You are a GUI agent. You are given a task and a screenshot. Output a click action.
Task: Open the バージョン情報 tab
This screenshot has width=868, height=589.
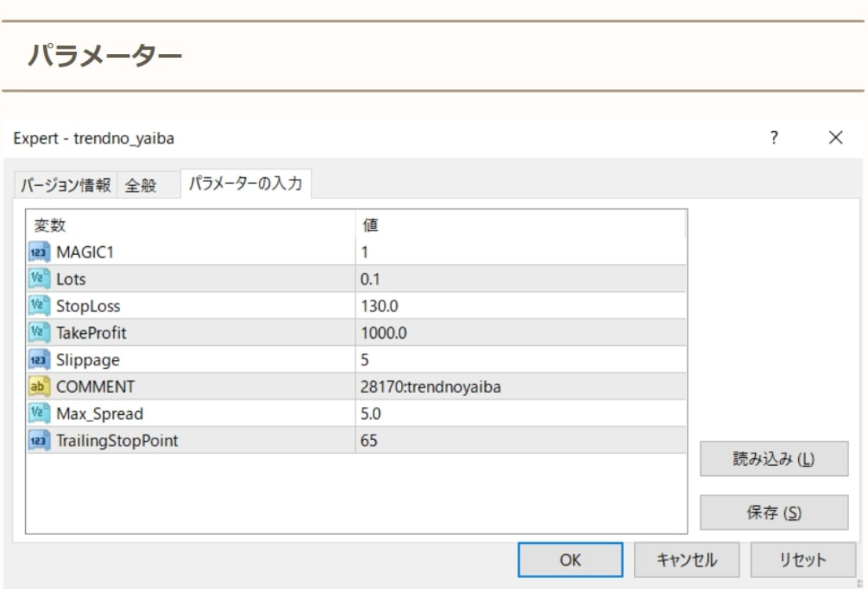pyautogui.click(x=64, y=185)
